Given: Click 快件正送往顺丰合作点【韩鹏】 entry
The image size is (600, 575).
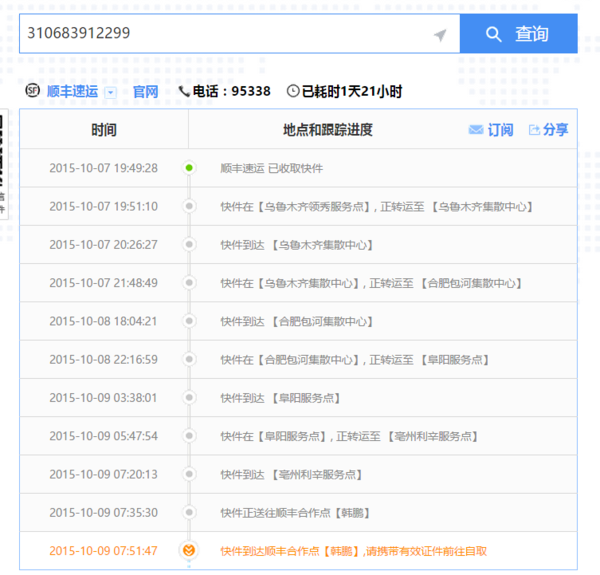Looking at the screenshot, I should tap(295, 513).
